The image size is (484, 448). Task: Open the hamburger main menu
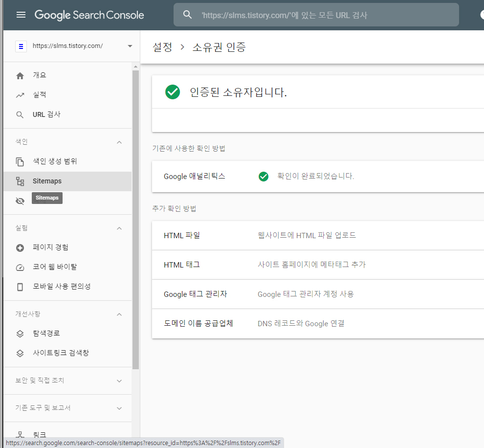21,15
